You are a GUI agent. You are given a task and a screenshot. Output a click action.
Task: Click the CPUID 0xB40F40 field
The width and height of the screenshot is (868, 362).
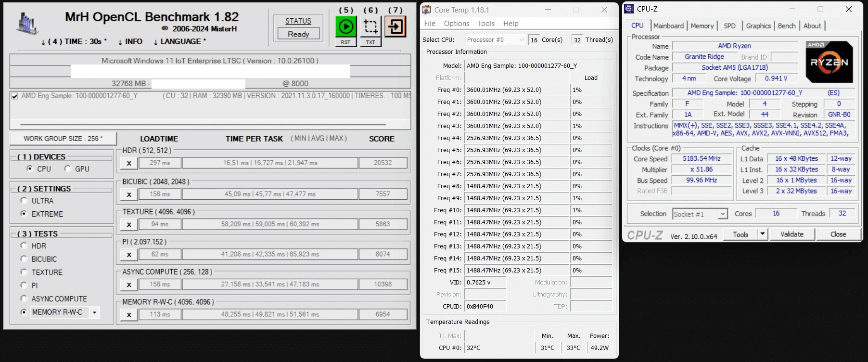485,307
